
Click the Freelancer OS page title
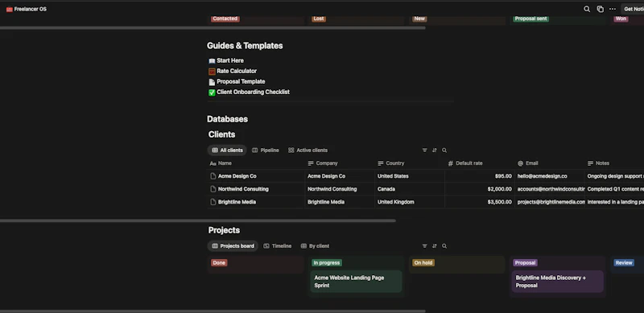click(31, 9)
